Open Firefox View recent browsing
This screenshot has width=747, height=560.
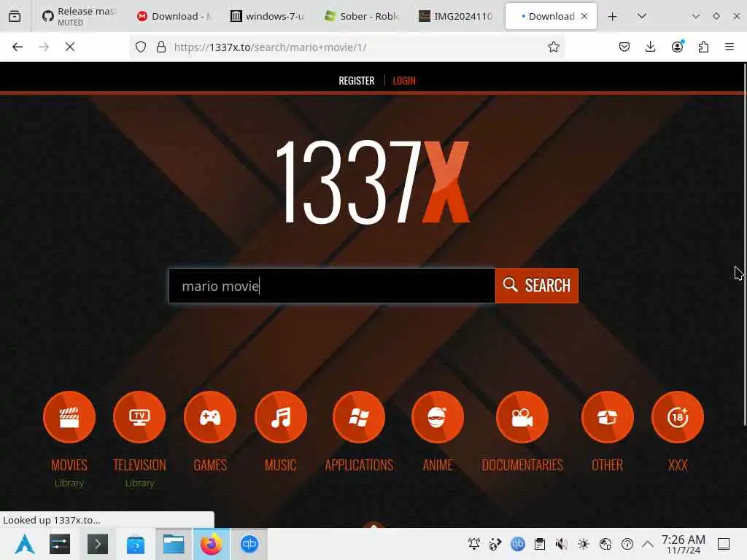click(x=15, y=16)
